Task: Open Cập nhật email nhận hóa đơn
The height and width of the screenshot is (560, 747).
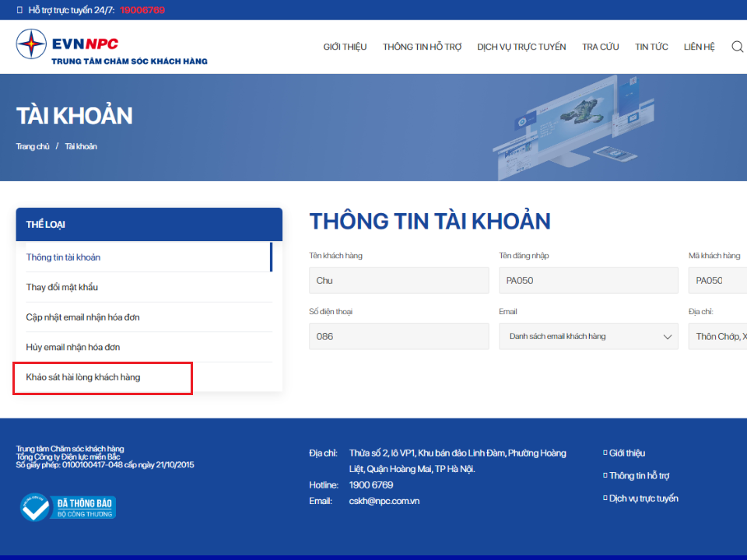Action: [82, 317]
